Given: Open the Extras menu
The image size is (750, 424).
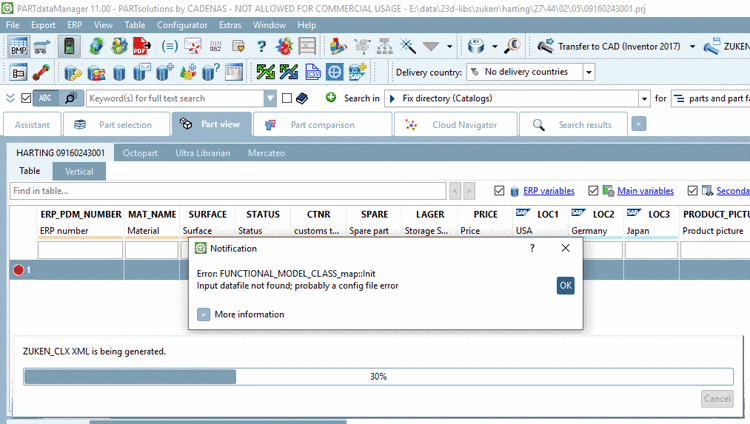Looking at the screenshot, I should pos(230,25).
